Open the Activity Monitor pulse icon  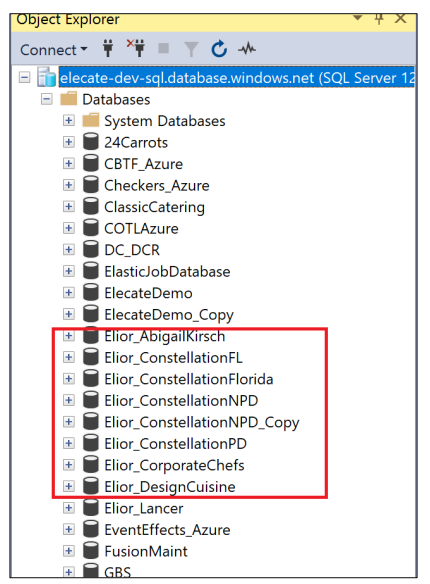coord(247,48)
